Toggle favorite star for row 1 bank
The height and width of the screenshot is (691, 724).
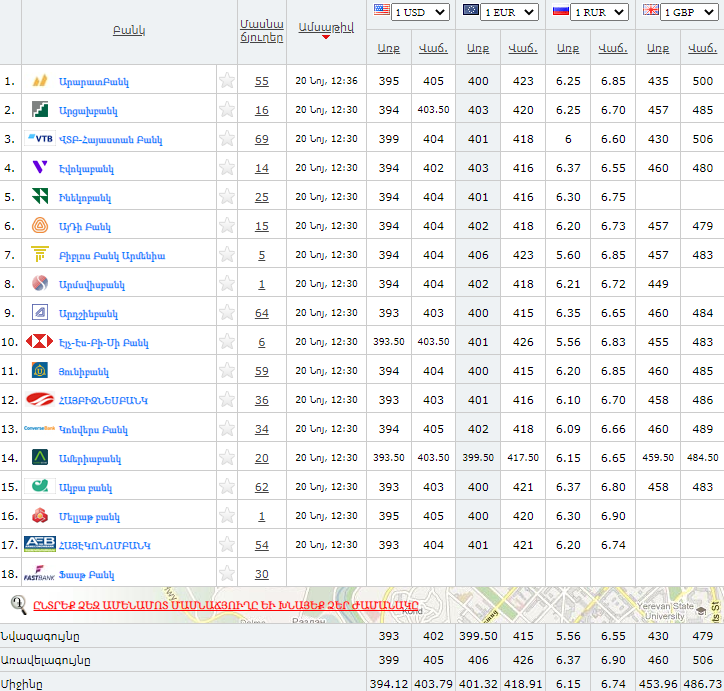(x=227, y=80)
